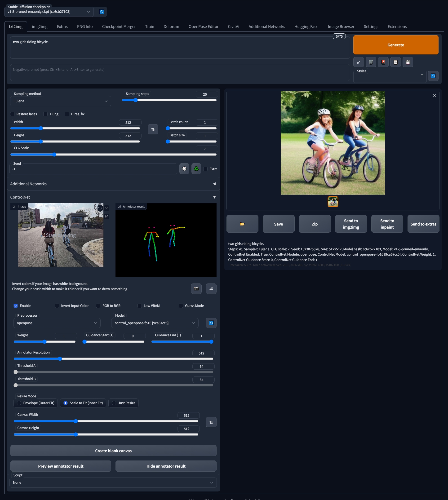The image size is (448, 500).
Task: Open the Sampling method dropdown
Action: (61, 101)
